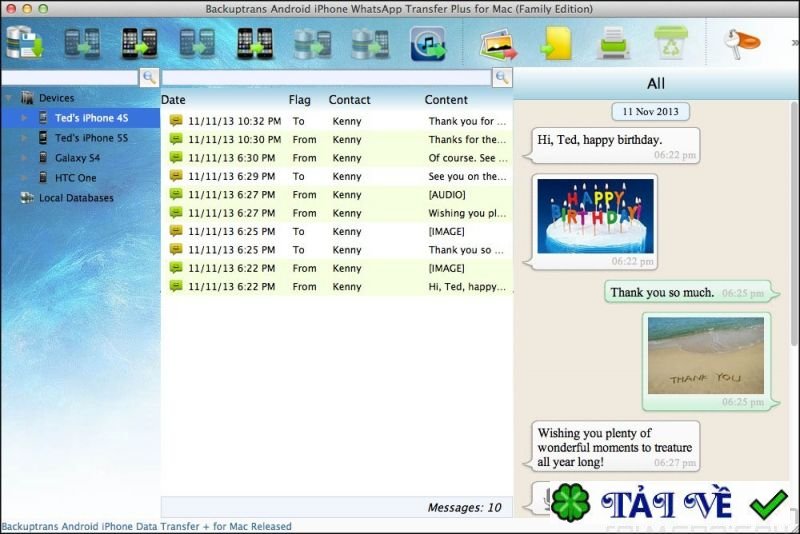Viewport: 800px width, 534px height.
Task: Click the search field above the devices panel
Action: (x=69, y=77)
